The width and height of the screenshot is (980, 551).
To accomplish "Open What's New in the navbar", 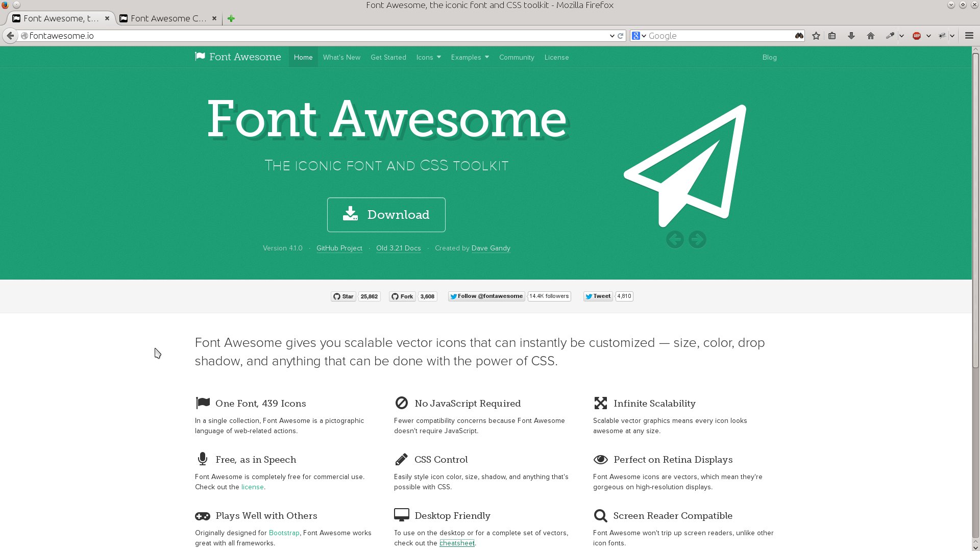I will [x=341, y=57].
